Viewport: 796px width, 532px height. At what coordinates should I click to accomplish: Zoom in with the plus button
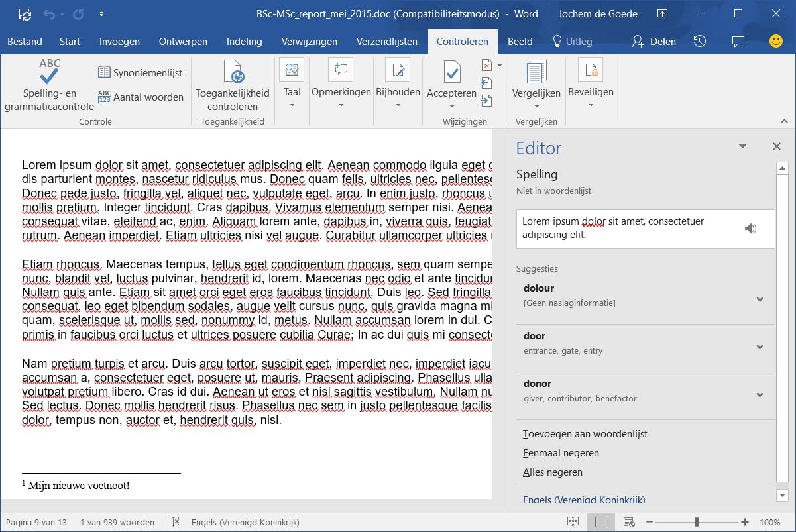(745, 522)
